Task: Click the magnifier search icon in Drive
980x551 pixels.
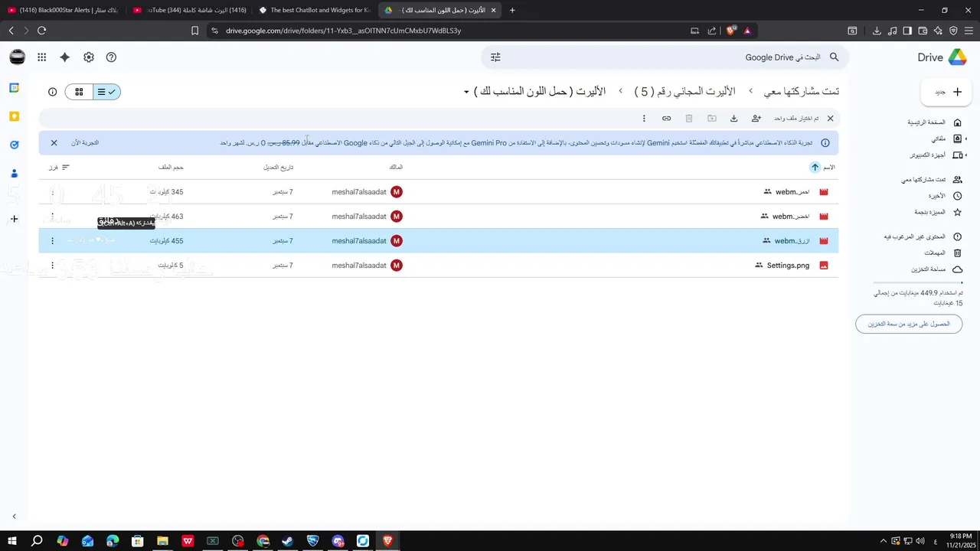Action: coord(835,57)
